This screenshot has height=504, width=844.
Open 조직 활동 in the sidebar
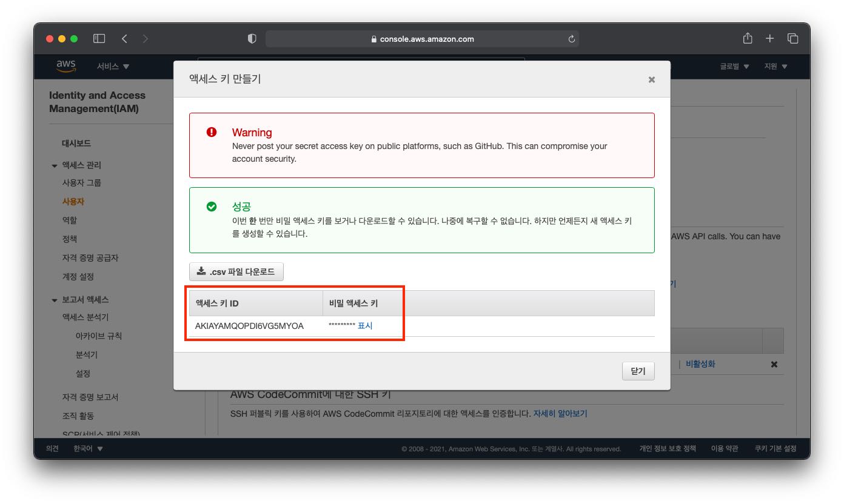point(78,416)
